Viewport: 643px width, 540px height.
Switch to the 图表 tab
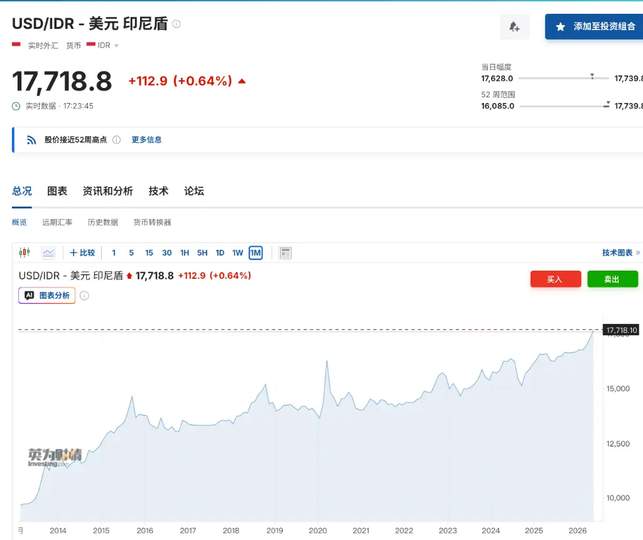(57, 191)
